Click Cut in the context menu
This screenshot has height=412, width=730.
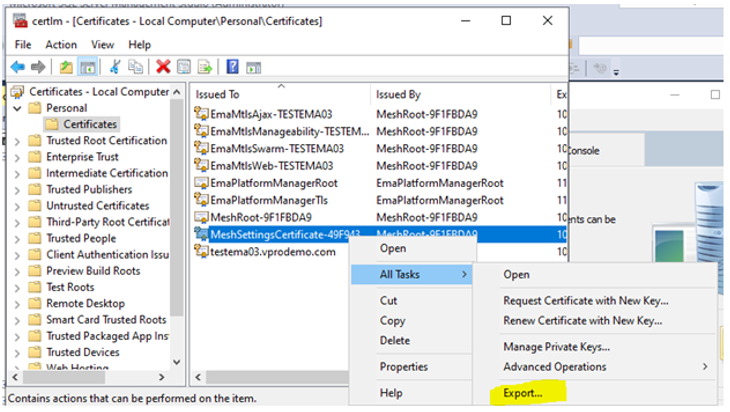388,301
